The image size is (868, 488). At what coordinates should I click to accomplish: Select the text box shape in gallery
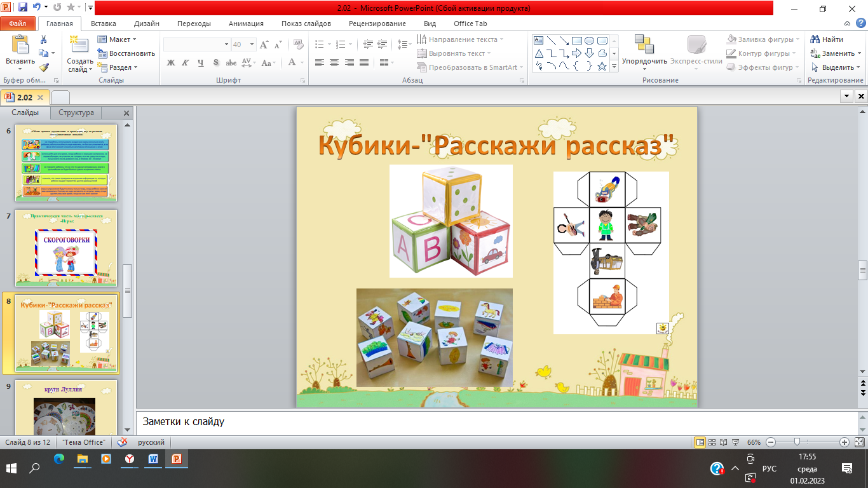[x=539, y=40]
